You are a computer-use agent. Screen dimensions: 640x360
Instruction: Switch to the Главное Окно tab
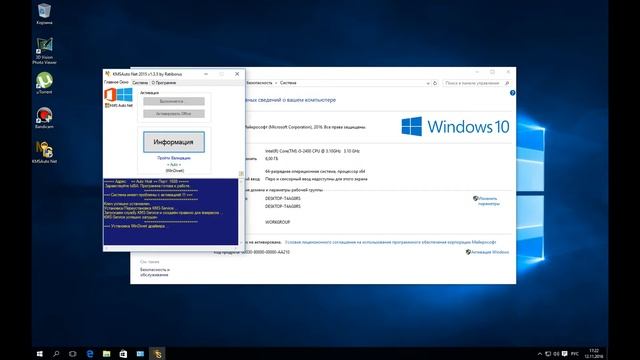point(116,82)
